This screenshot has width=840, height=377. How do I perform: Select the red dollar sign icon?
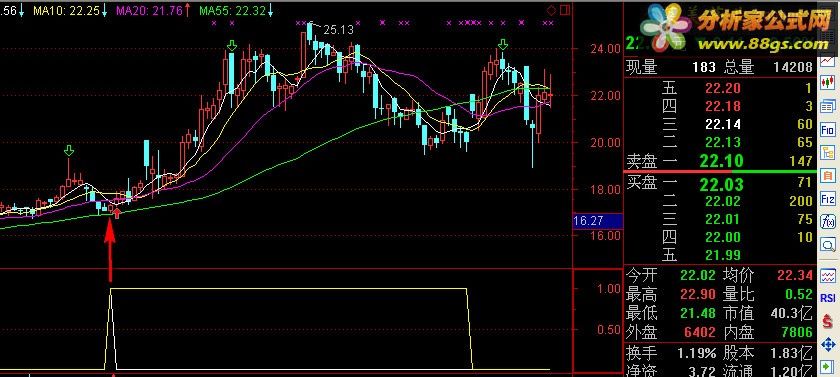pos(828,321)
